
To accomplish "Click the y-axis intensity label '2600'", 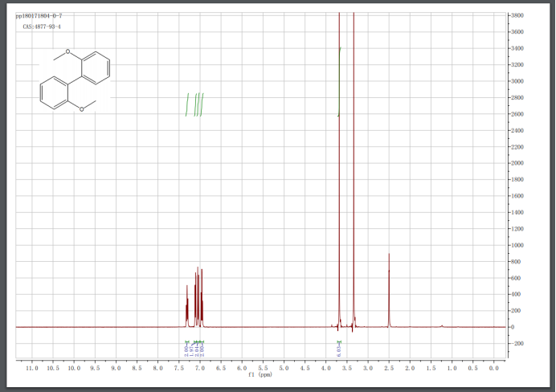I will pos(517,114).
